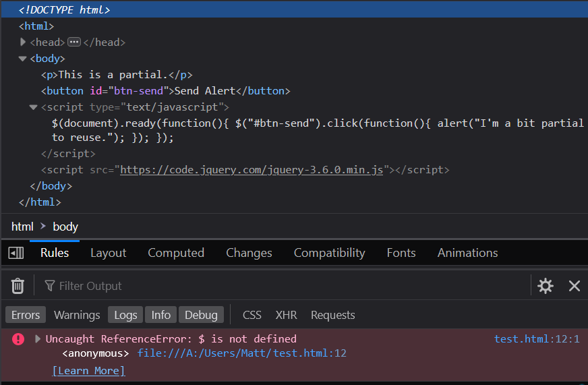Switch to Layout tab

click(x=109, y=253)
